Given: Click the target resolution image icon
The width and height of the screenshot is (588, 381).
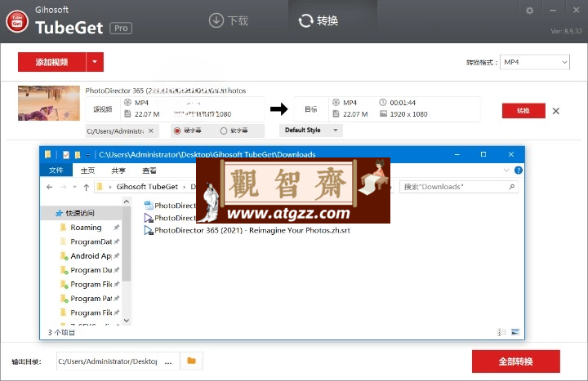Looking at the screenshot, I should 383,114.
